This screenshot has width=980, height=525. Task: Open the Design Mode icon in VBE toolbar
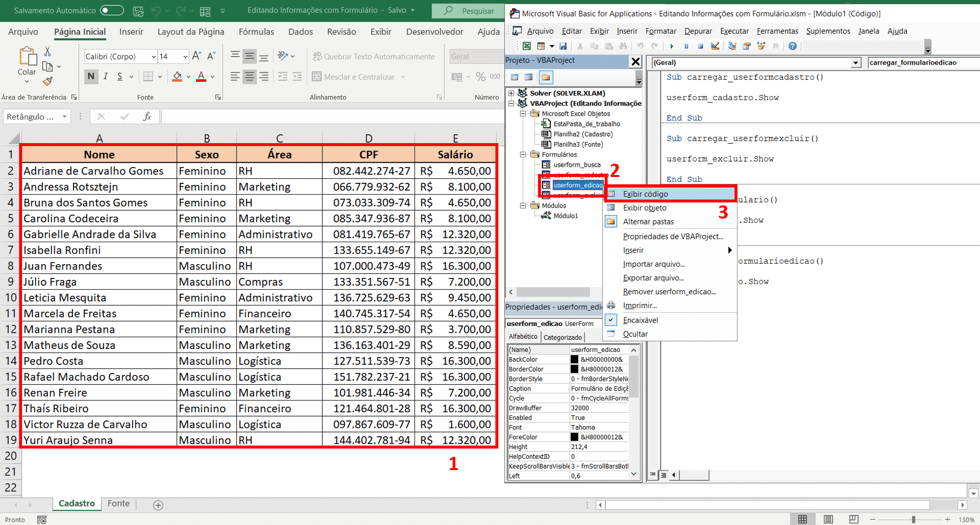click(x=715, y=46)
